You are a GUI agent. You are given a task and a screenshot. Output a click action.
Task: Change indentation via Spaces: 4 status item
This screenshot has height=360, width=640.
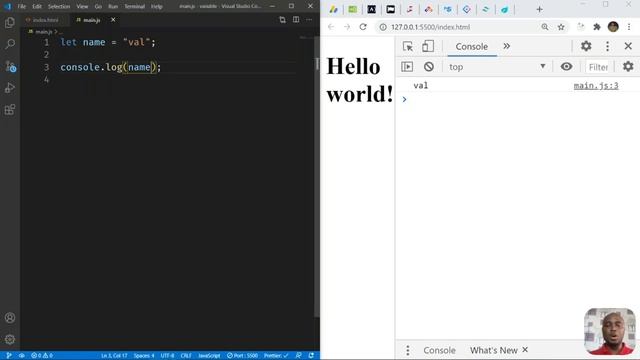(144, 356)
